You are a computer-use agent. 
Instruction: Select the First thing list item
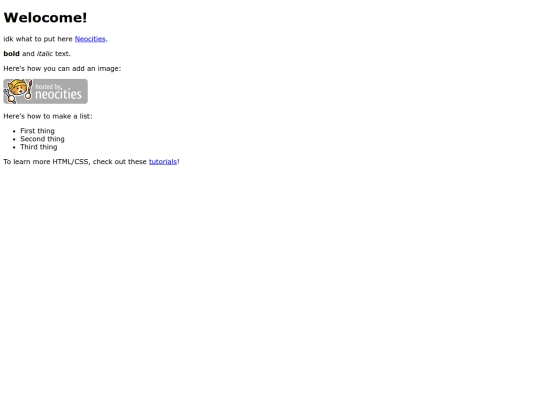pyautogui.click(x=37, y=131)
